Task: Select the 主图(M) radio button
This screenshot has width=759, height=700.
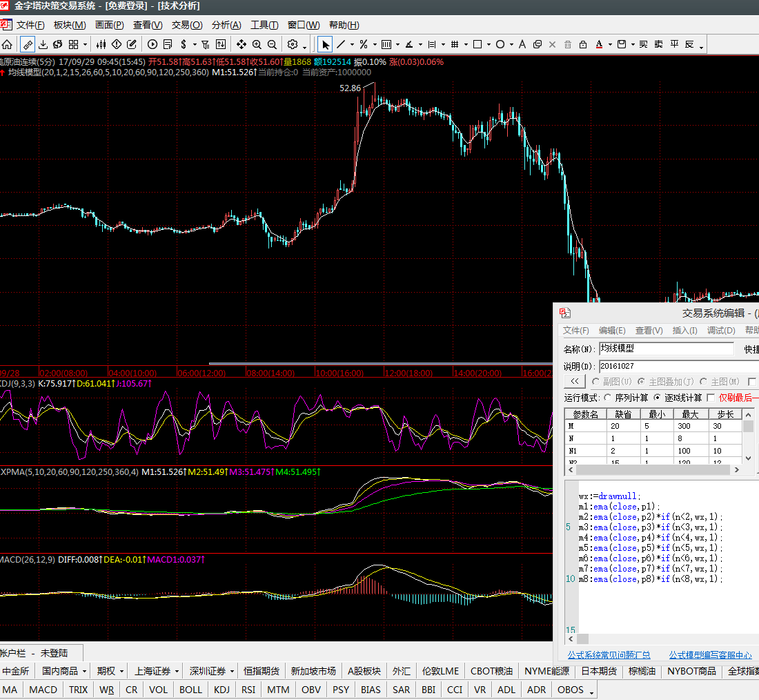Action: click(703, 382)
